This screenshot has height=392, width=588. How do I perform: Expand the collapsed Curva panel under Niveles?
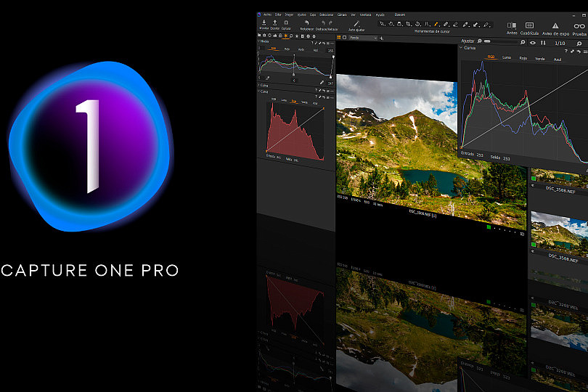(x=258, y=85)
